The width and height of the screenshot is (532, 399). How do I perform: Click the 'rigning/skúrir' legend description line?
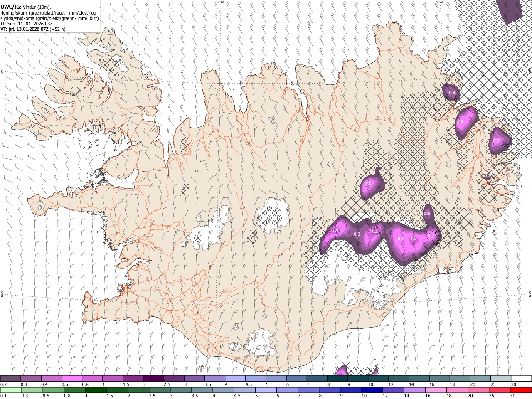pyautogui.click(x=48, y=12)
